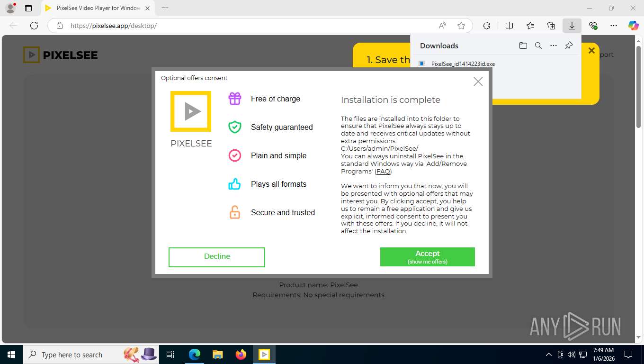Screen dimensions: 644x364
Task: Open more options in Downloads panel
Action: (x=554, y=45)
